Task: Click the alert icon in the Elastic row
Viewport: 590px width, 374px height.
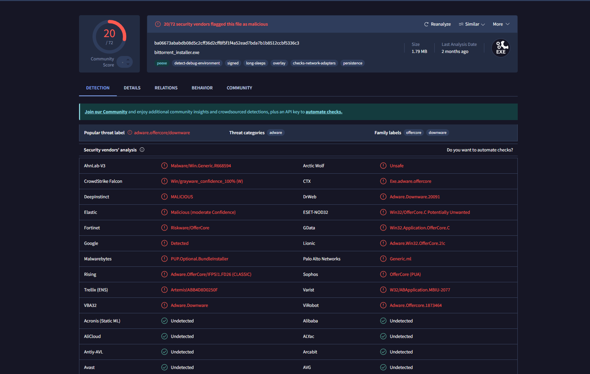Action: 164,212
